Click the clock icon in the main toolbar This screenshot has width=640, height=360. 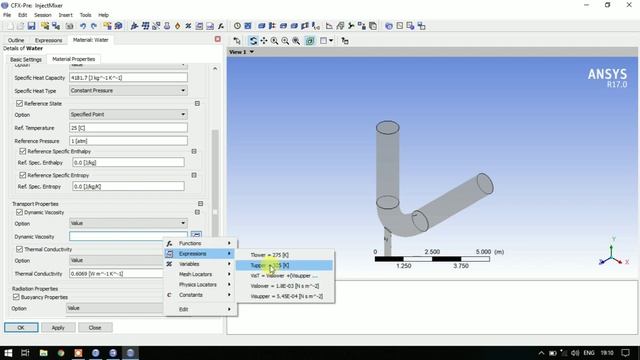237,26
